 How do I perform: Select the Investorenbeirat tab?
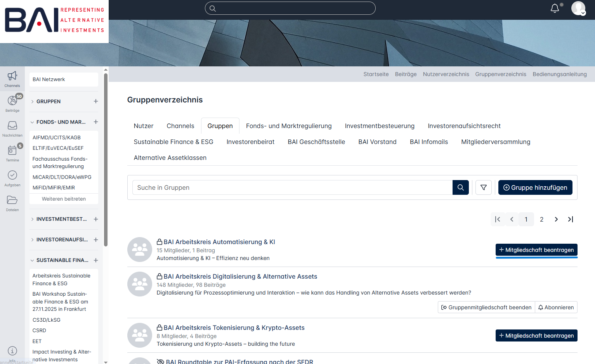coord(250,142)
